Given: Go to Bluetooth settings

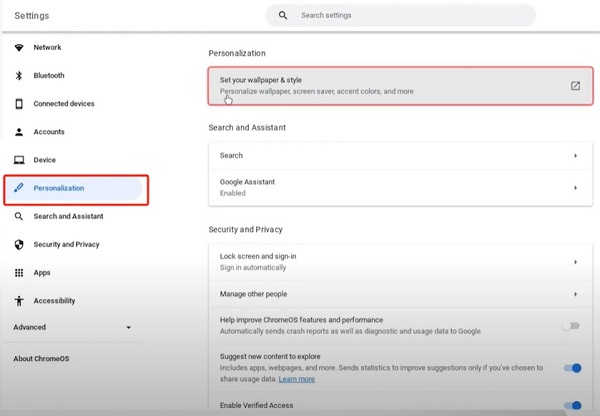Looking at the screenshot, I should (x=49, y=75).
